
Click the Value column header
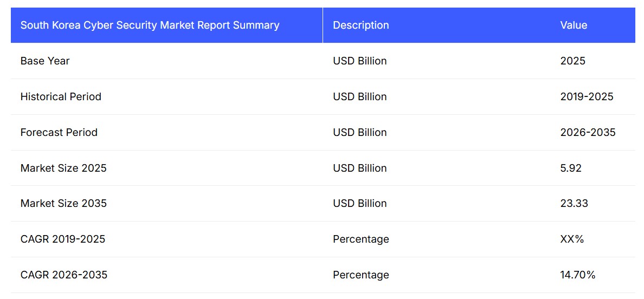[574, 25]
